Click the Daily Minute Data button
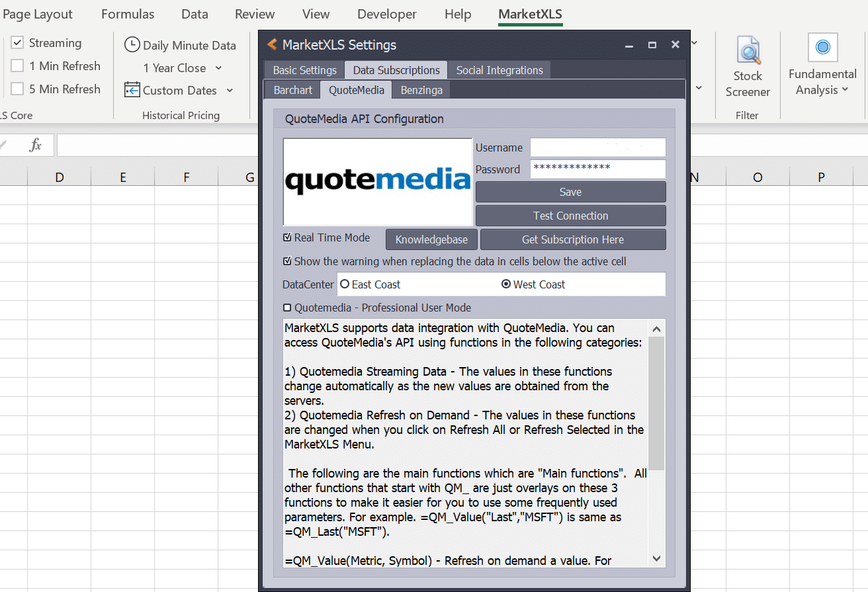 point(180,45)
